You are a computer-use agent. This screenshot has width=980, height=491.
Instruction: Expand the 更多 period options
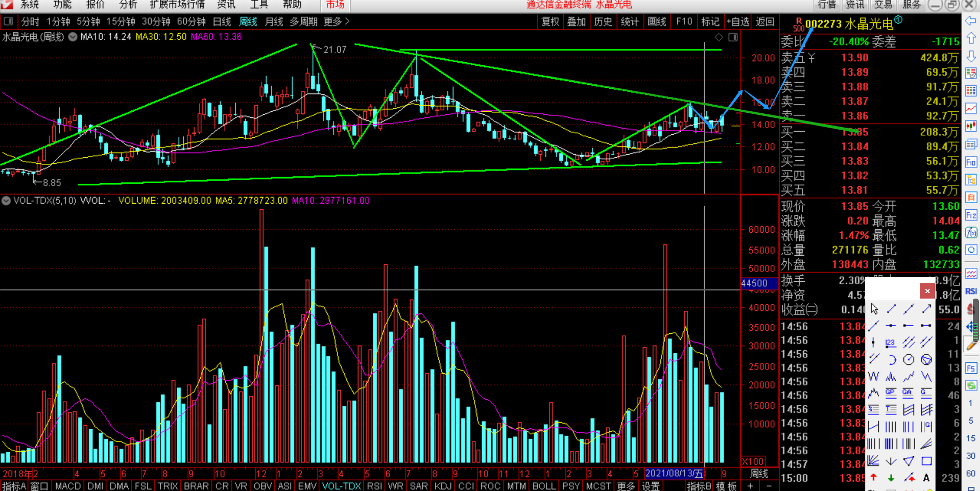pyautogui.click(x=337, y=21)
